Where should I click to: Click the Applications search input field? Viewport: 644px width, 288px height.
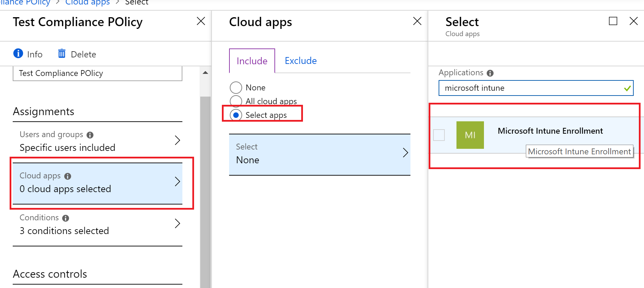[x=532, y=88]
